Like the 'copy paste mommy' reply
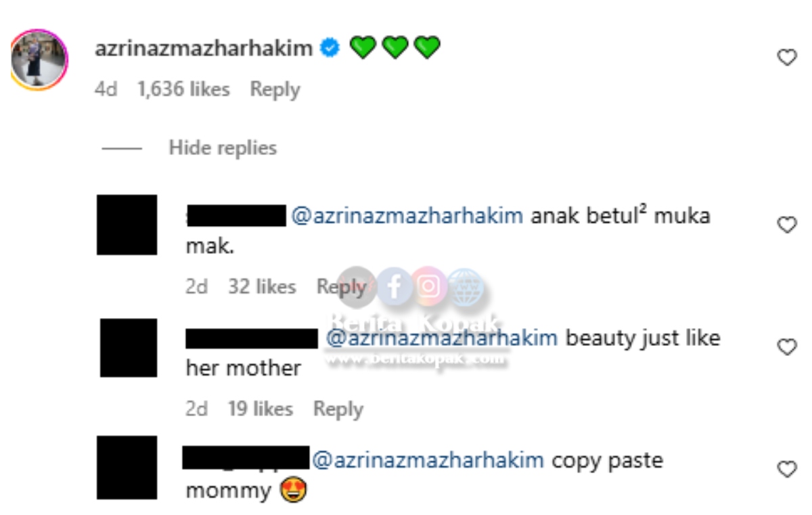The image size is (812, 515). point(786,469)
